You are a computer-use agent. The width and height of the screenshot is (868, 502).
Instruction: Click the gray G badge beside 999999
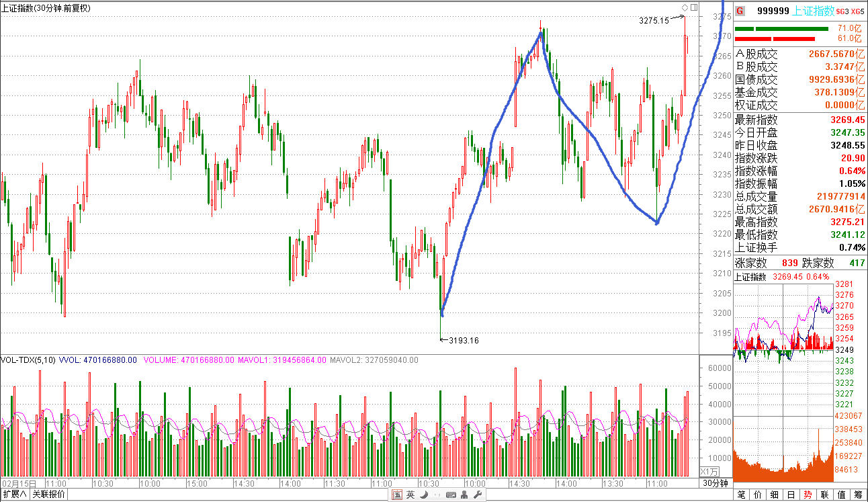tap(740, 11)
